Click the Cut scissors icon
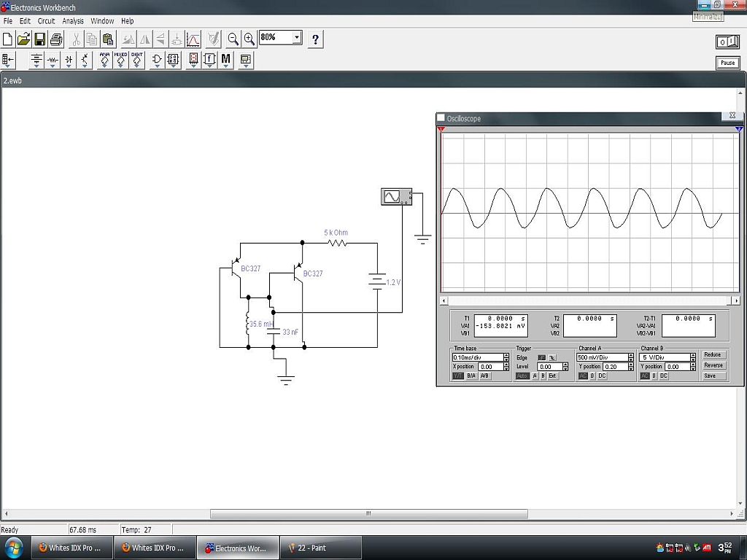 click(76, 39)
